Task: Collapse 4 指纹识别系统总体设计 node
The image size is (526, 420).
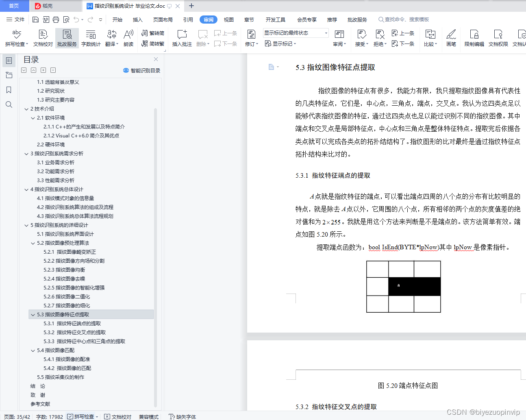Action: point(26,189)
